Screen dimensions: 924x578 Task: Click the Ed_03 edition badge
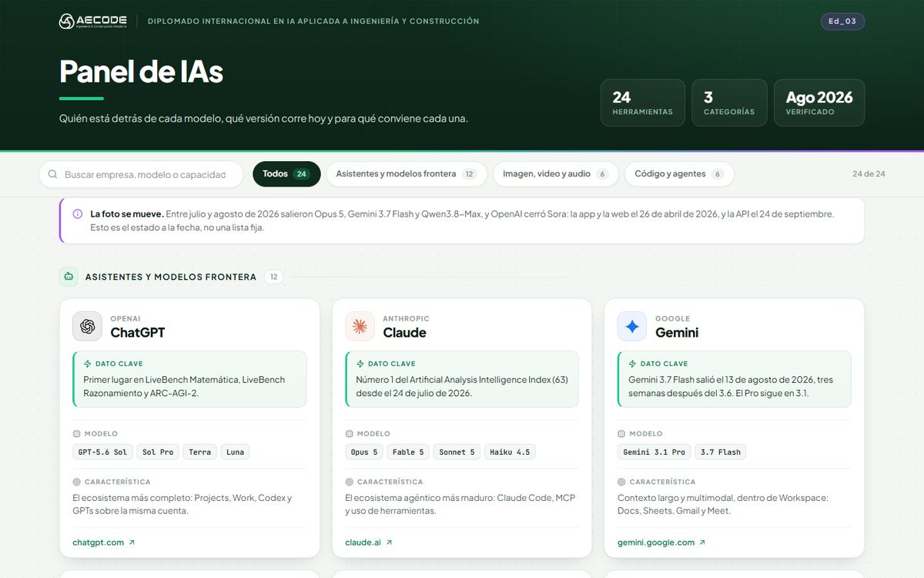842,22
